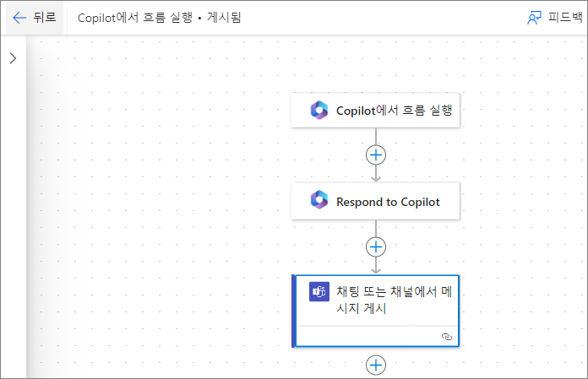
Task: Click the feedback person icon
Action: coord(535,18)
